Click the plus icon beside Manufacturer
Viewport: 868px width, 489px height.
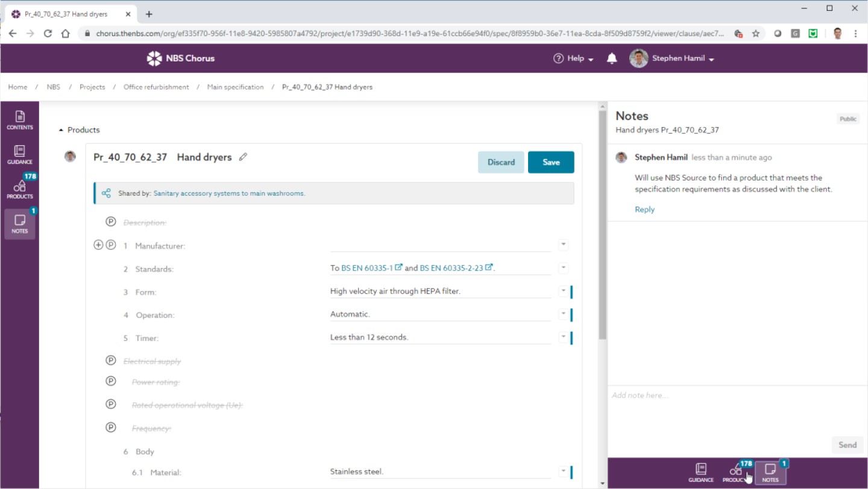[x=99, y=245]
